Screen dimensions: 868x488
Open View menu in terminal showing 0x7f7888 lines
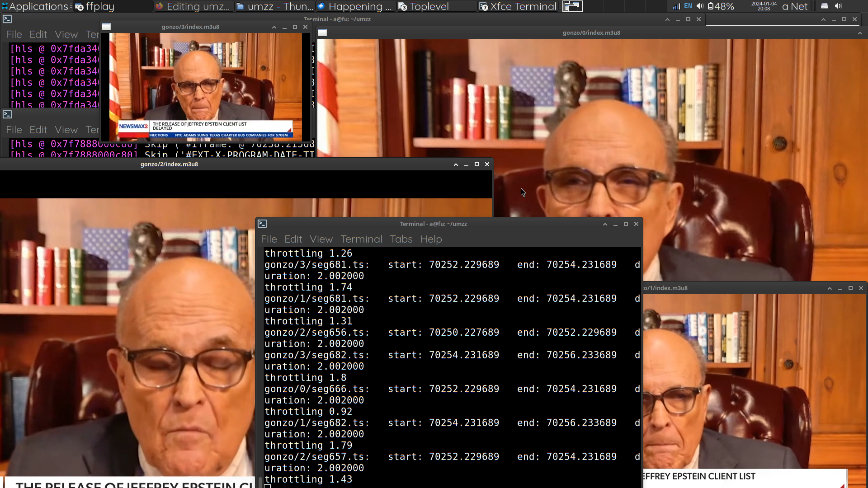66,130
